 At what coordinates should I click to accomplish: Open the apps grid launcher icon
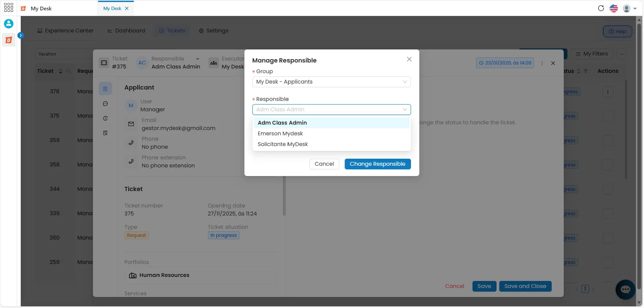[x=8, y=7]
